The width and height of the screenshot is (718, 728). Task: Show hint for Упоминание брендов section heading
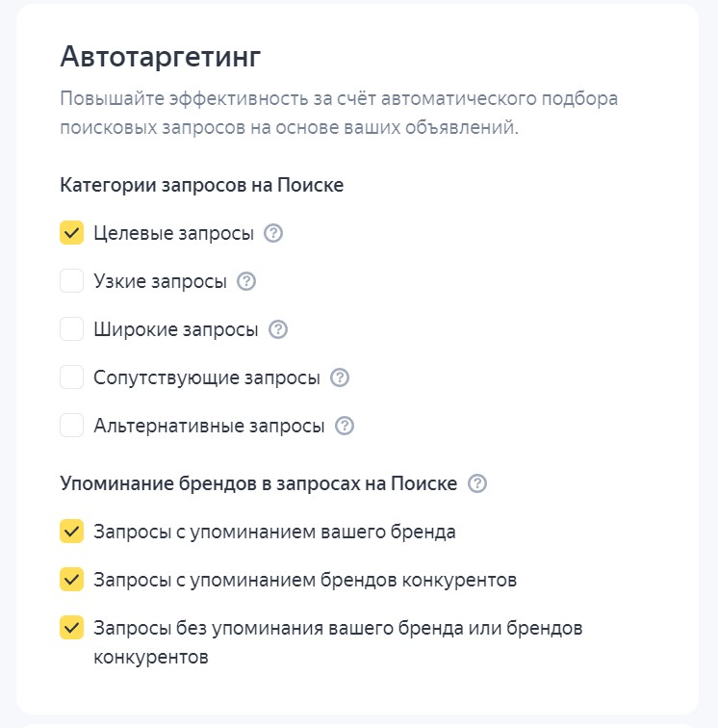pyautogui.click(x=477, y=483)
